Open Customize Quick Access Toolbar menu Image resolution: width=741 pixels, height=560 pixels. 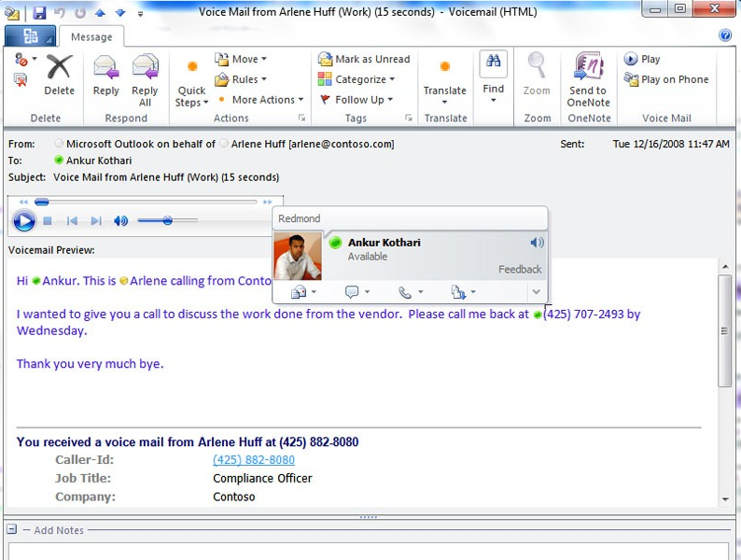point(140,14)
